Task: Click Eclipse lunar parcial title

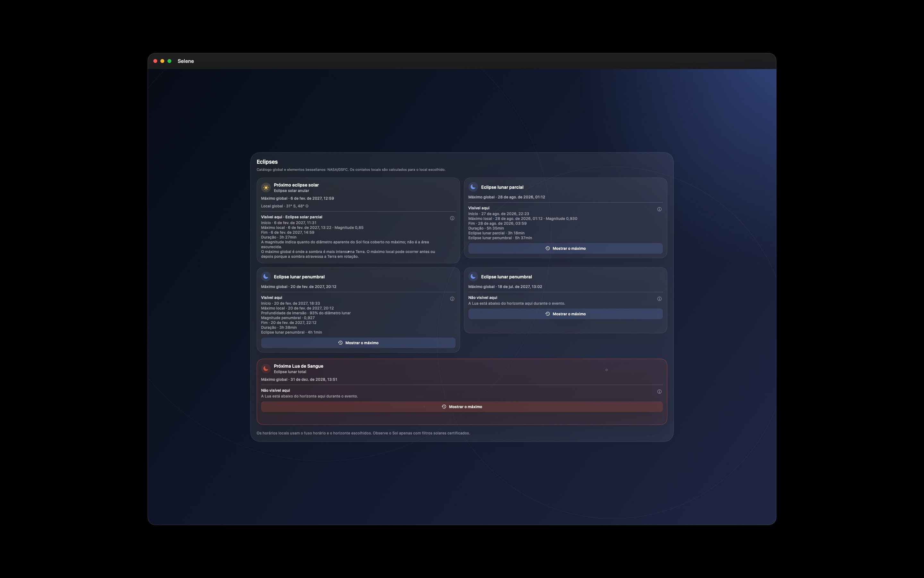Action: click(502, 187)
